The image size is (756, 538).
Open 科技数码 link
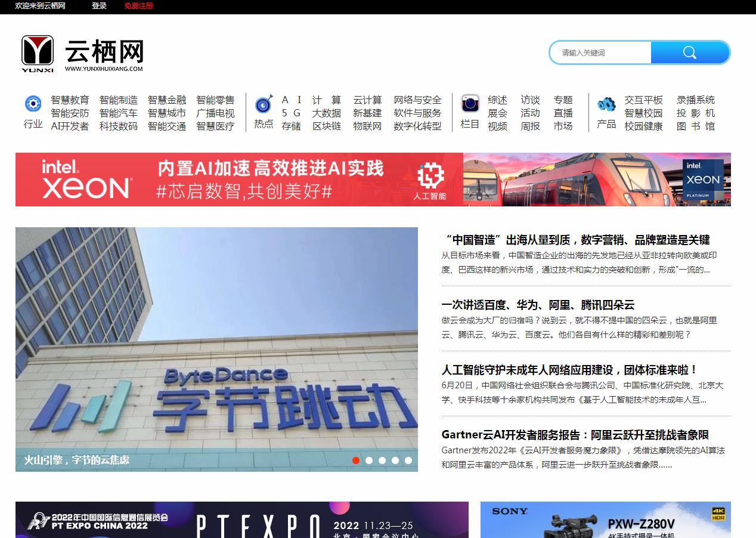pyautogui.click(x=119, y=126)
